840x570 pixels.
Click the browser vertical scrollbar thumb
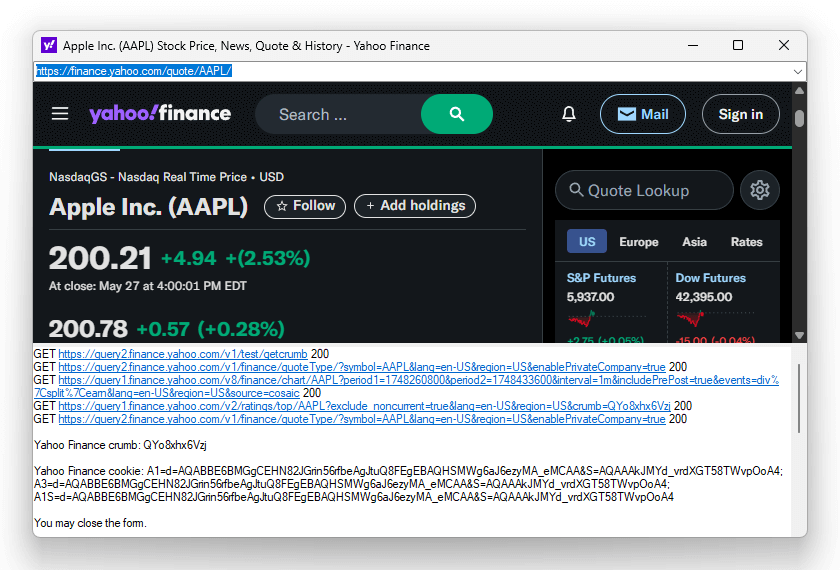(x=799, y=118)
